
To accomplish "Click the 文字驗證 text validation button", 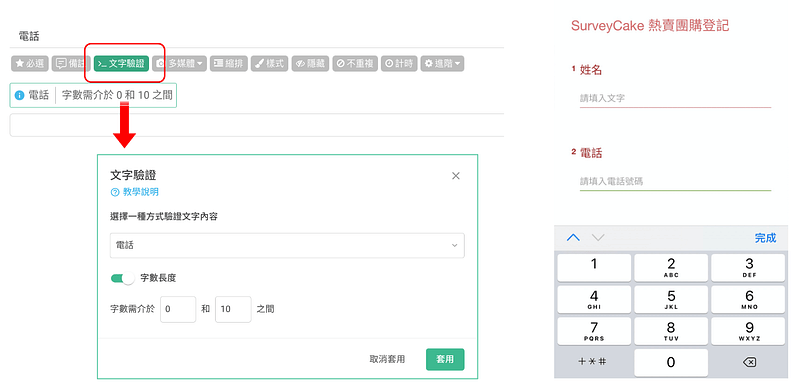I will coord(121,64).
